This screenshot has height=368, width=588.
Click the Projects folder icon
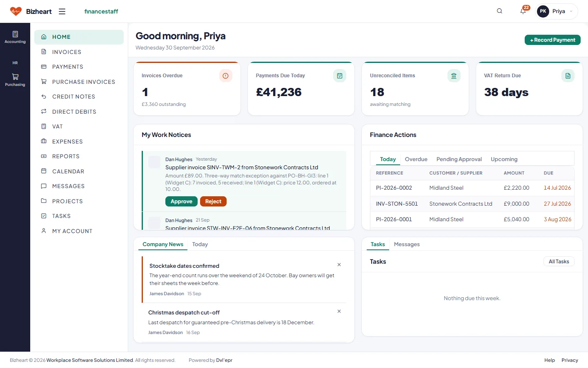[44, 201]
